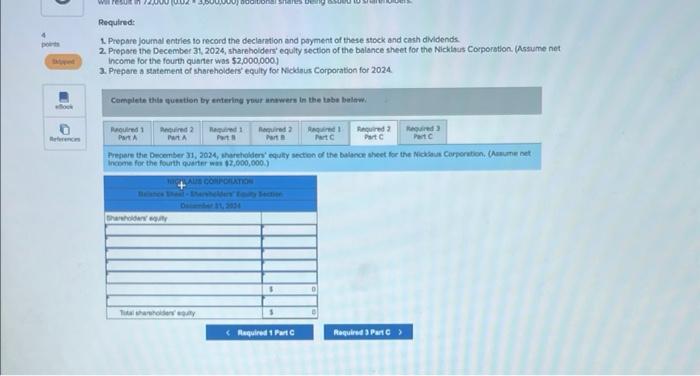This screenshot has width=700, height=376.
Task: Switch to Required 2 Part B tab
Action: click(275, 133)
